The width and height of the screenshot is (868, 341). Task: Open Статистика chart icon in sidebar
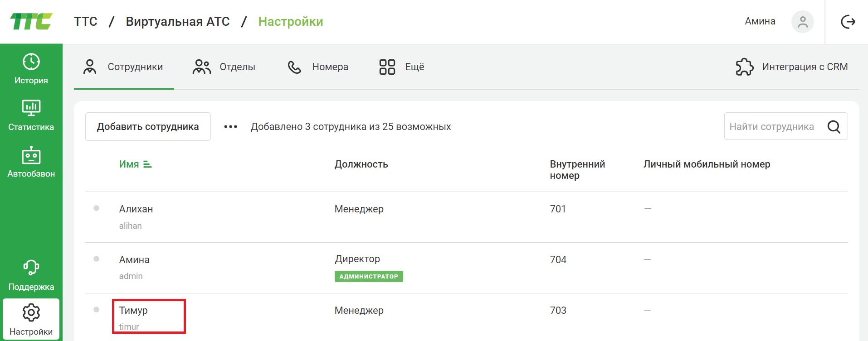(31, 108)
